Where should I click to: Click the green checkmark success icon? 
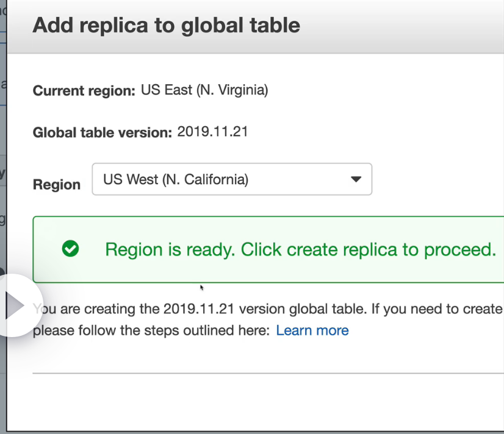71,249
